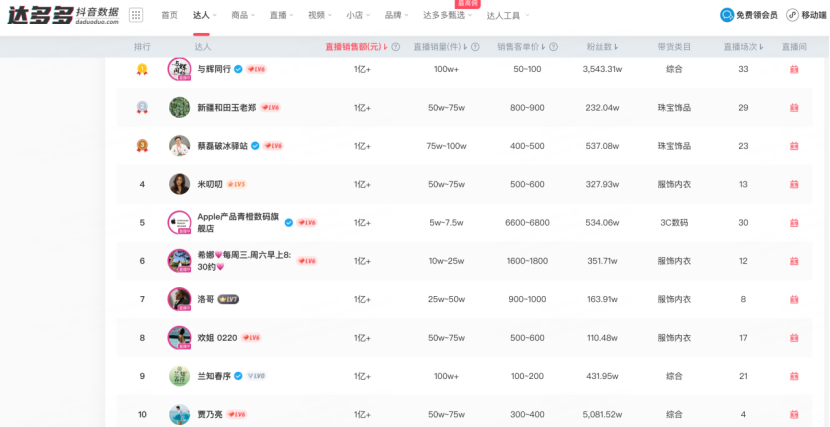
Task: Click the help icon next to 直播销售额(元)
Action: [x=396, y=47]
